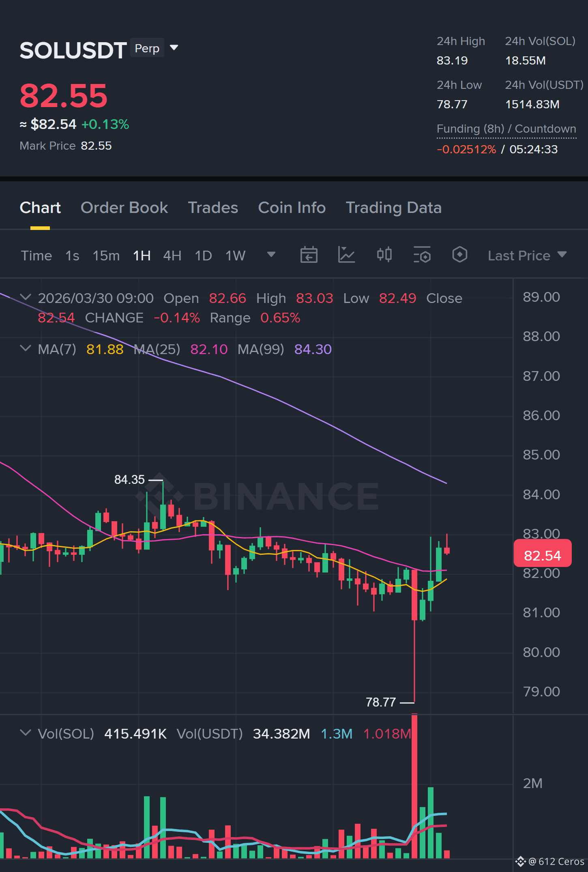
Task: Open the Last Price dropdown
Action: click(527, 256)
